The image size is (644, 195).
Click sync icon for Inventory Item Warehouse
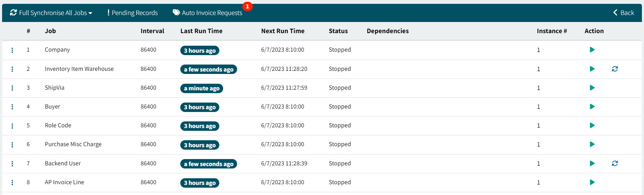point(615,69)
